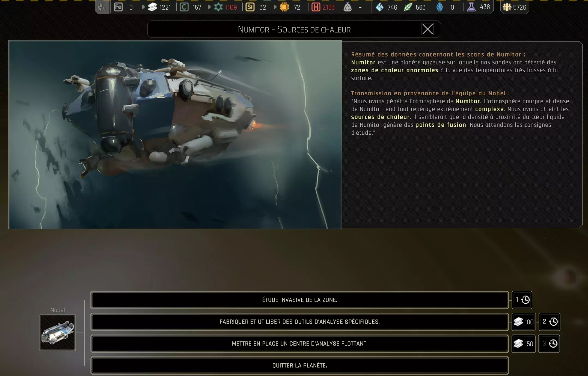Screen dimensions: 588x376
Task: Expand iron to alloy conversion arrow
Action: tap(143, 7)
